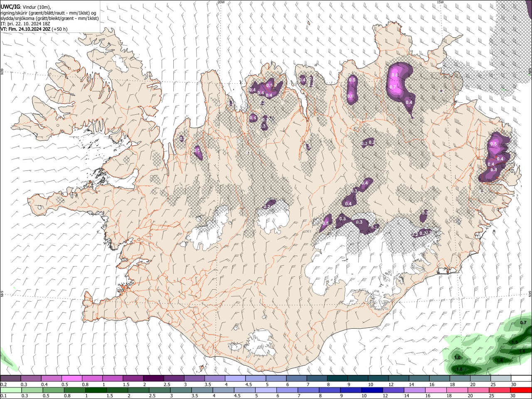The width and height of the screenshot is (532, 399).
Task: Pick rain legend swatch between 2 and 2.5
Action: click(x=138, y=390)
